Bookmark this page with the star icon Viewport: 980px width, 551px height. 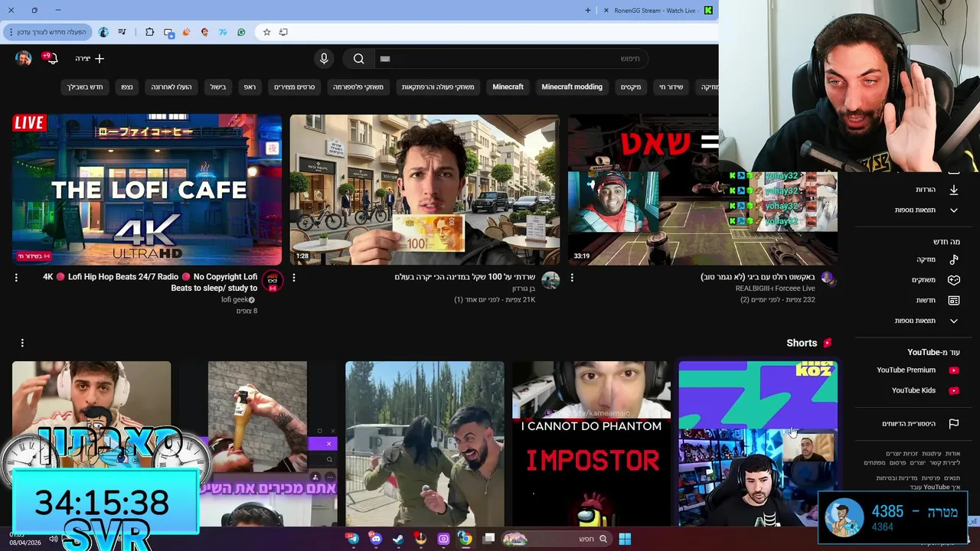pyautogui.click(x=266, y=32)
